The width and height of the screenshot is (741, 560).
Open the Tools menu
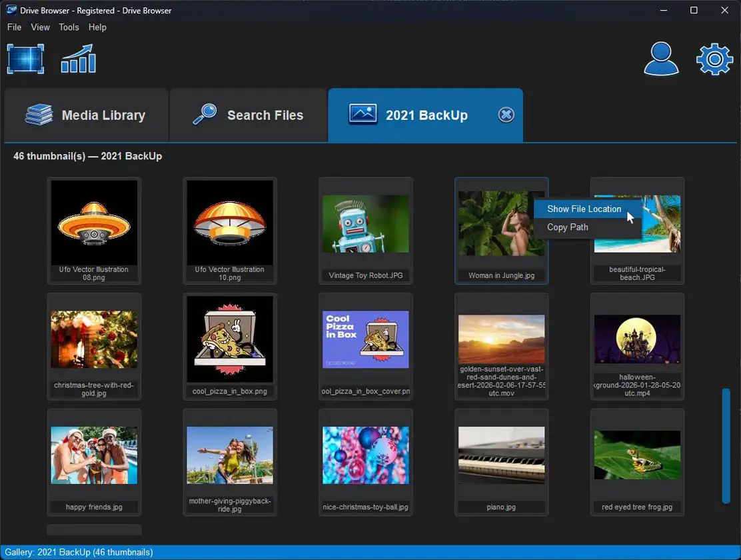69,27
